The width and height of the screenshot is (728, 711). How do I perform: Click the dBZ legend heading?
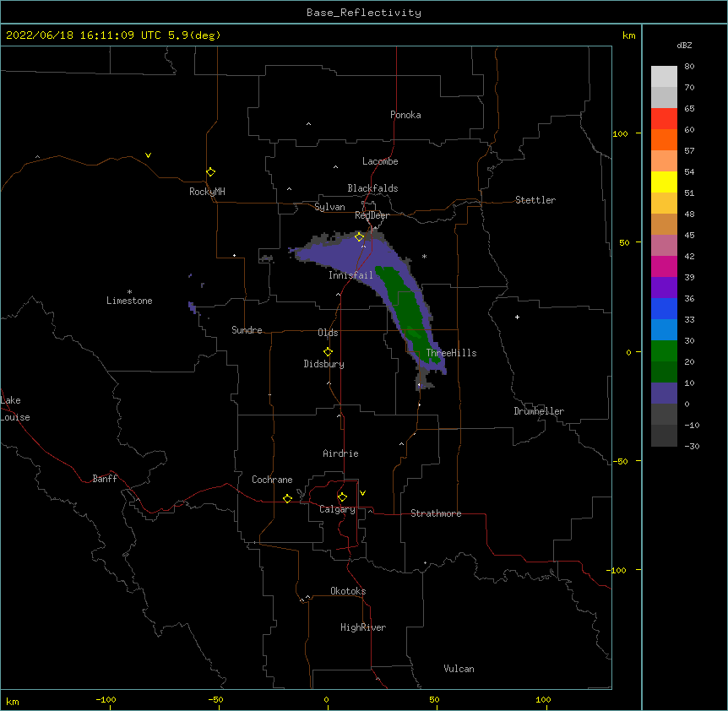pos(684,45)
